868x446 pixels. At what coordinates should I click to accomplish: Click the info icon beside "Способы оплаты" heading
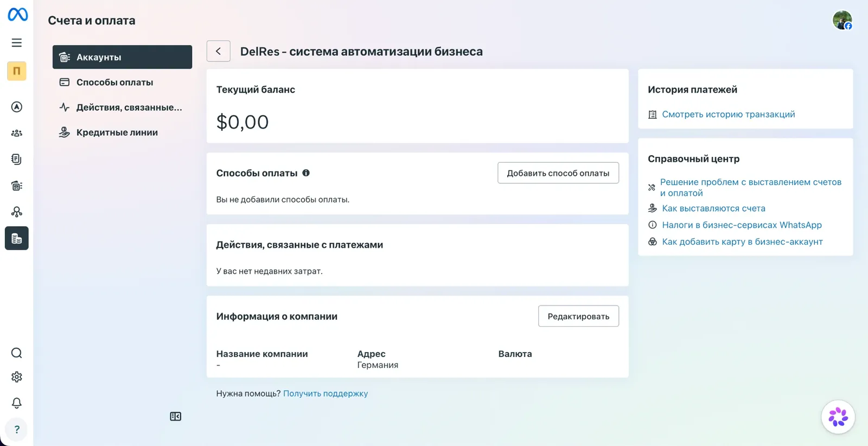tap(306, 173)
